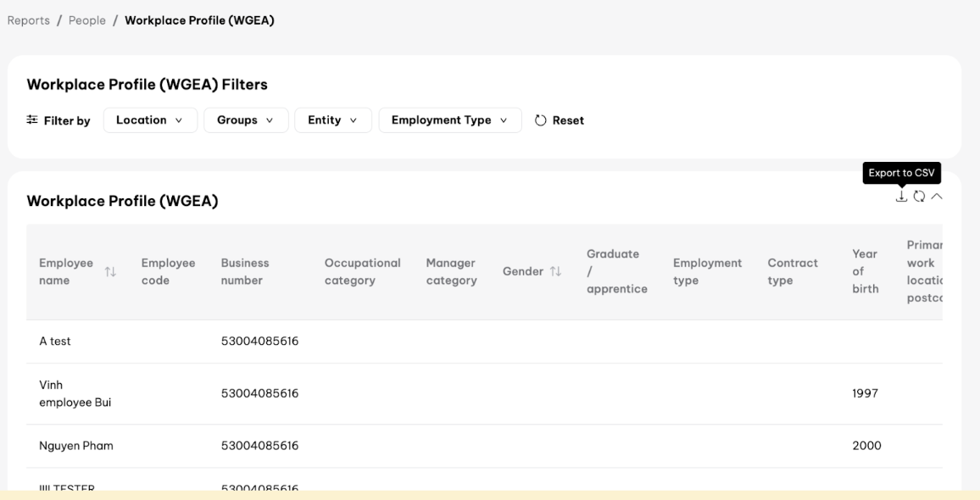Click the Business number column header
The width and height of the screenshot is (980, 500).
[245, 271]
